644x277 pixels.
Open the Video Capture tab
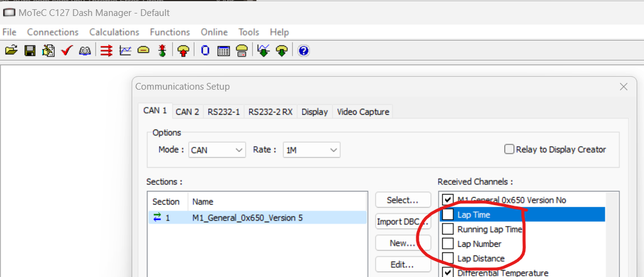(x=363, y=112)
